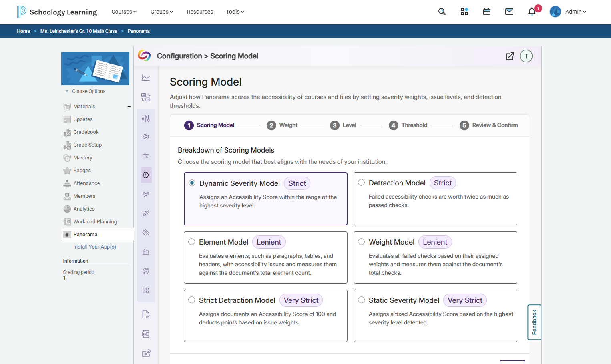Go to Home breadcrumb
The width and height of the screenshot is (611, 364).
point(23,31)
